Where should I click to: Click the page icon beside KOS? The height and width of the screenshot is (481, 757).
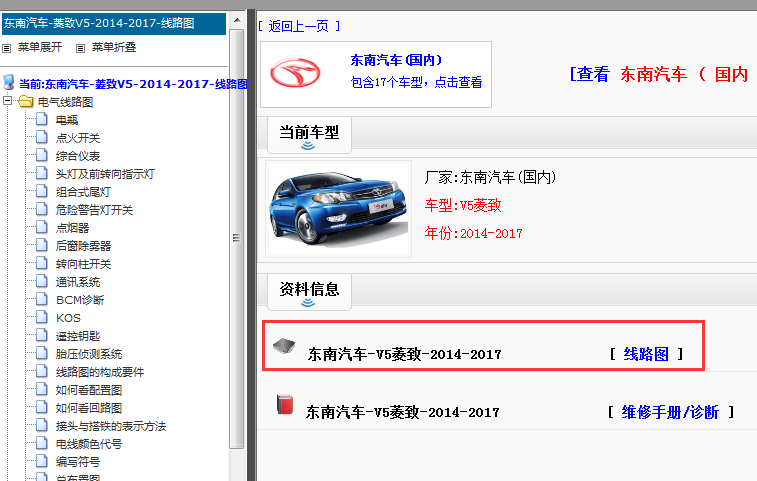click(42, 317)
